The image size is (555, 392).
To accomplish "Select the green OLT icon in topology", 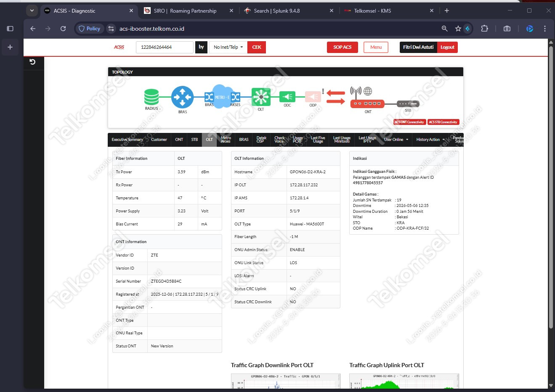I will click(261, 97).
